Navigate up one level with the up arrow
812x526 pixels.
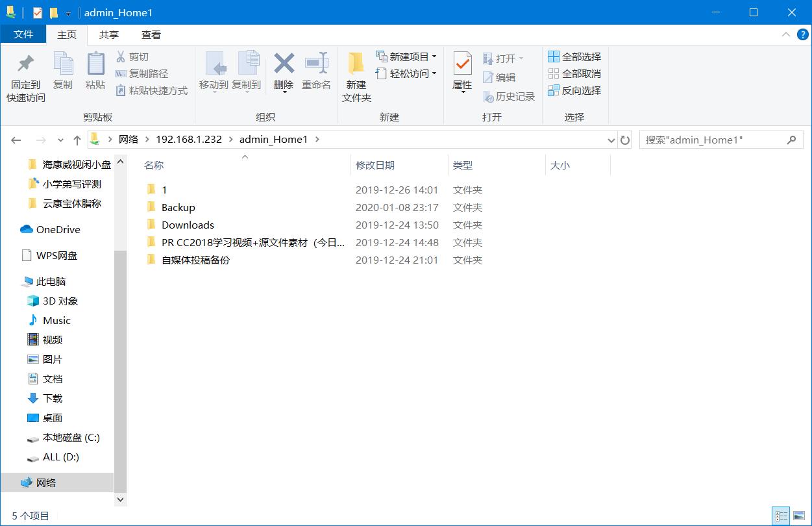(77, 139)
